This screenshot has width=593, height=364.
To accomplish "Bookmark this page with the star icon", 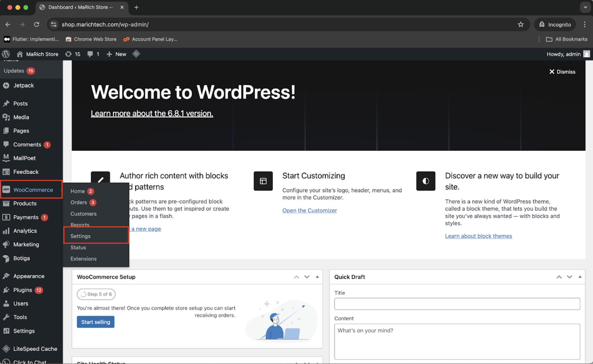I will [520, 24].
